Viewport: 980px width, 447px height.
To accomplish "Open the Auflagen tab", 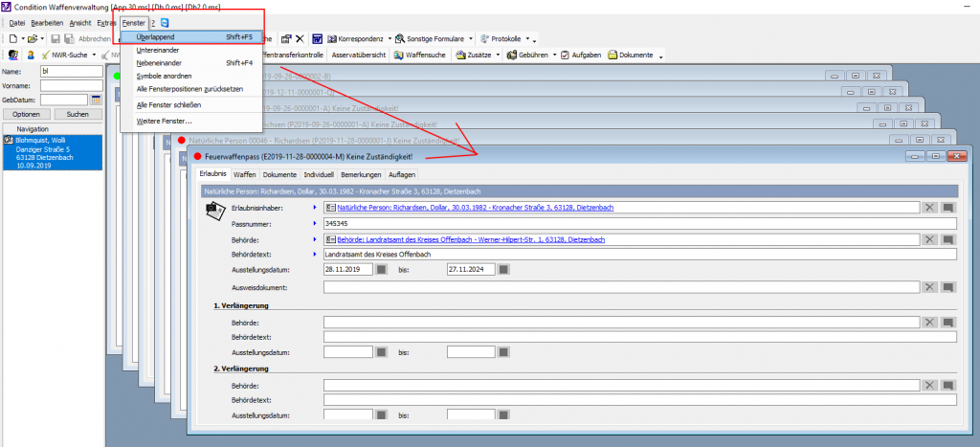I will 402,175.
